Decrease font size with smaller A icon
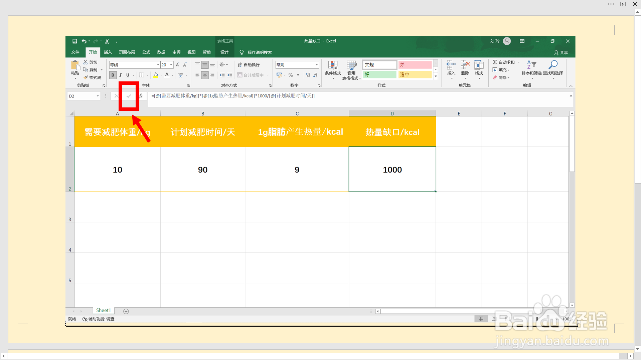Screen dimensions: 644x363 pos(185,65)
